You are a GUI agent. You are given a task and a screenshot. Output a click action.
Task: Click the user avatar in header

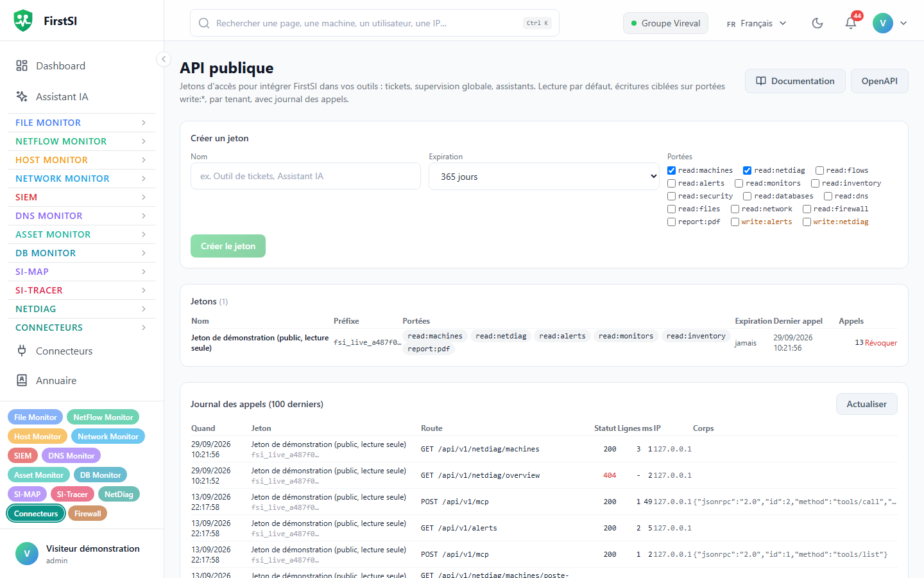883,23
